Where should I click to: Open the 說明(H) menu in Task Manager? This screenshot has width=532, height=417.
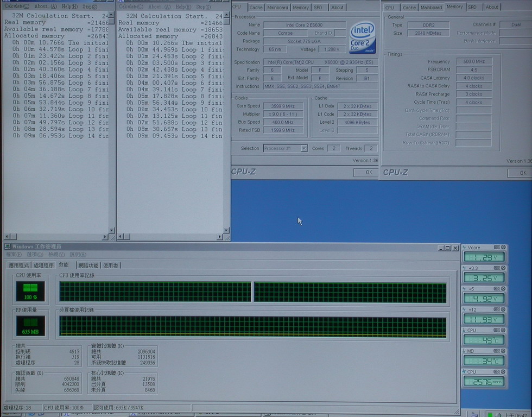(78, 255)
